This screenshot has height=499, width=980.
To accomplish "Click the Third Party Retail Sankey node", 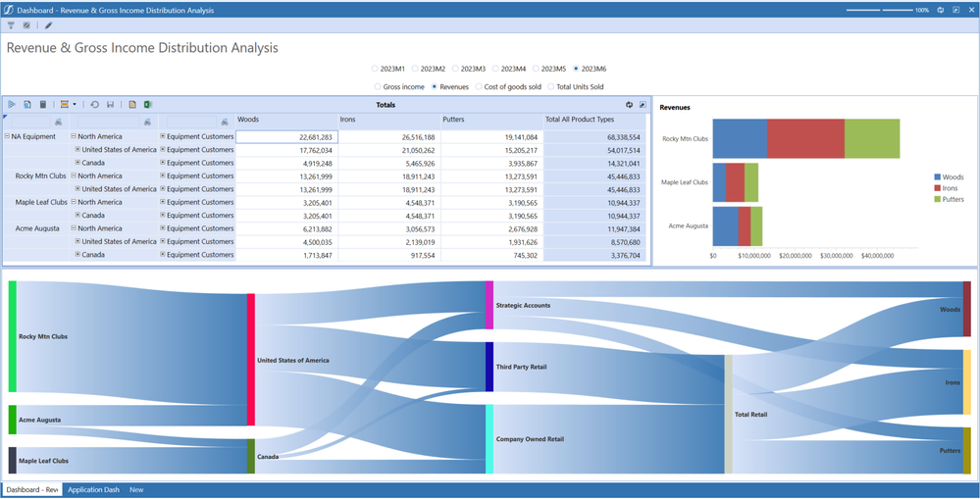I will [x=490, y=367].
